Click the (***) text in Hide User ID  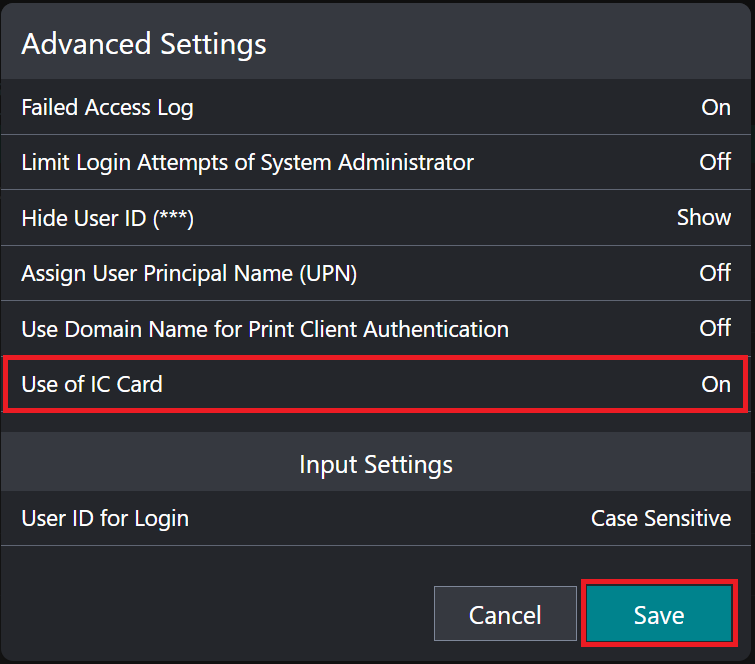pos(172,218)
